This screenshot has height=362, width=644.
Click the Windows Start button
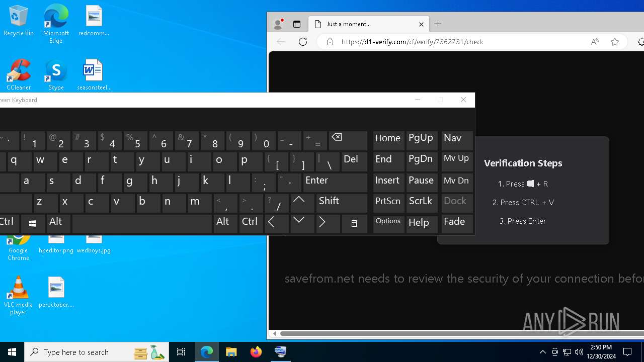tap(12, 352)
